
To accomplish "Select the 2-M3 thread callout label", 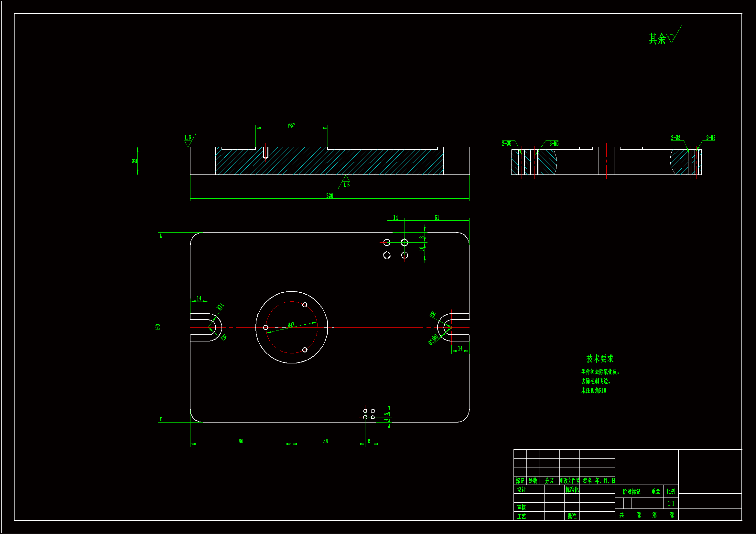I will click(x=710, y=138).
